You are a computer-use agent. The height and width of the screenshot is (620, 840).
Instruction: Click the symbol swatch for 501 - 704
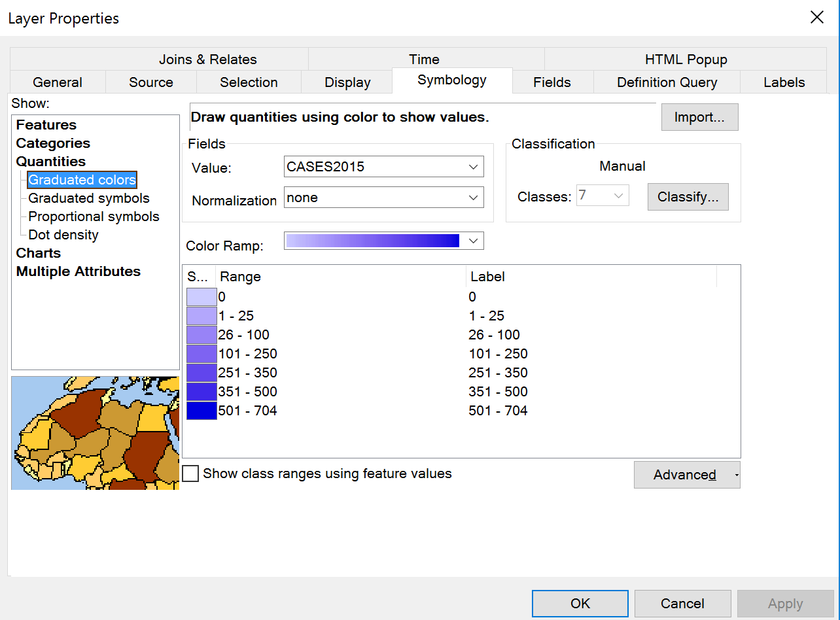pos(201,411)
